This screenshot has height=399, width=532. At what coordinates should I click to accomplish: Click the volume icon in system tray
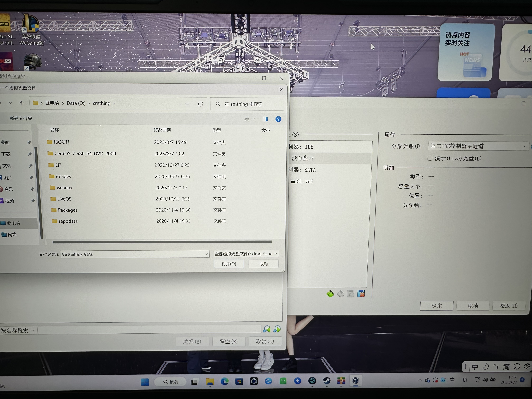coord(485,380)
